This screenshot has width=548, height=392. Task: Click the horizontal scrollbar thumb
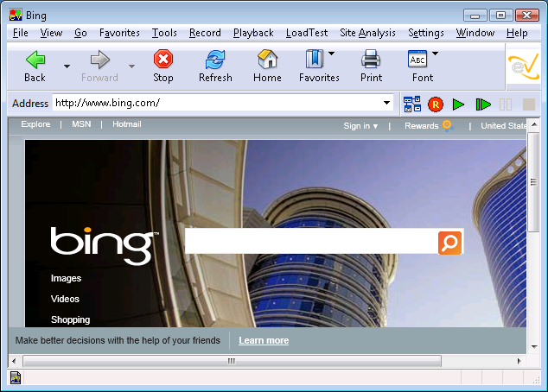tap(232, 361)
